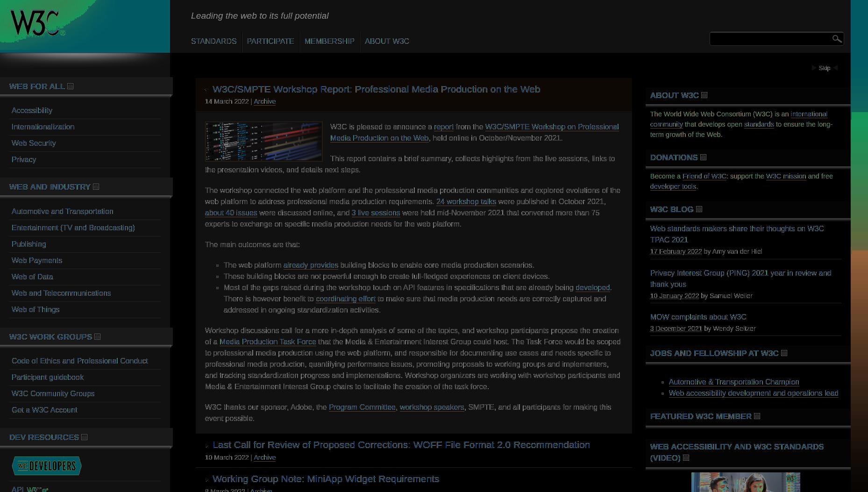The height and width of the screenshot is (492, 868).
Task: Collapse the SMPTE Workshop Report news item
Action: pyautogui.click(x=207, y=90)
